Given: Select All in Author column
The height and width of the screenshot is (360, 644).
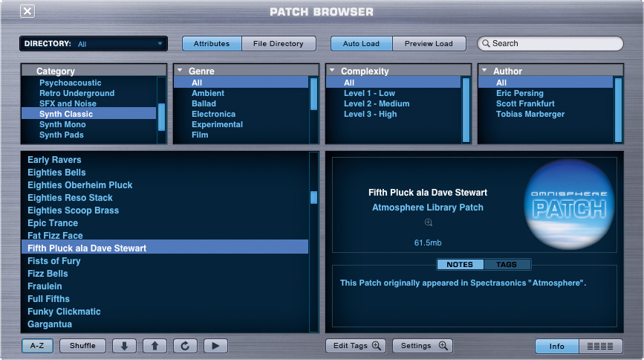Looking at the screenshot, I should tap(546, 83).
